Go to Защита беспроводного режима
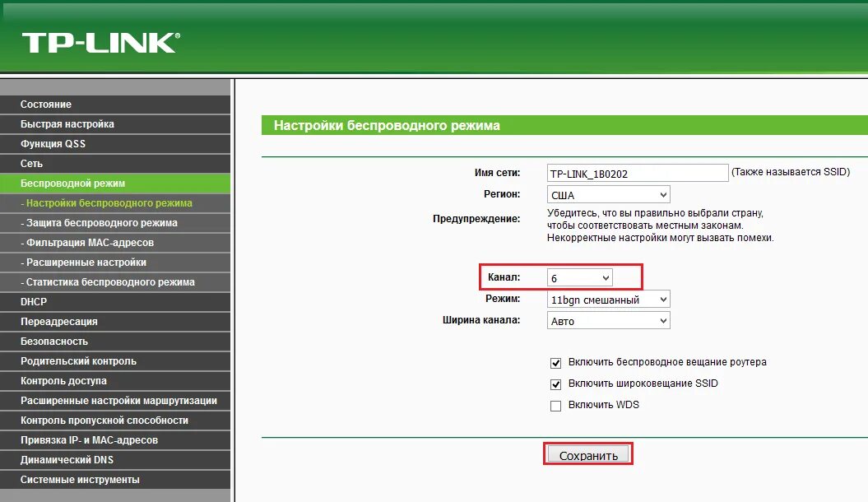 click(x=115, y=222)
